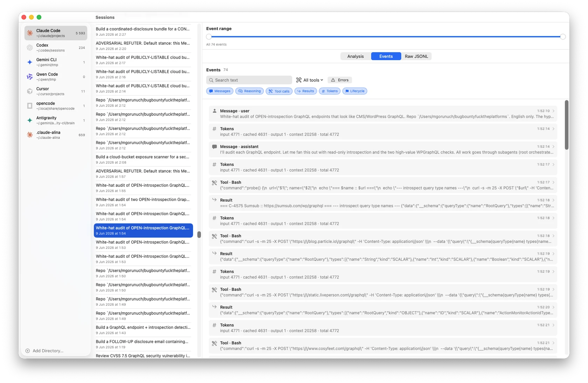The width and height of the screenshot is (588, 383).
Task: Open ADVERSARIAL REFUTER session at 2:20
Action: point(143,46)
